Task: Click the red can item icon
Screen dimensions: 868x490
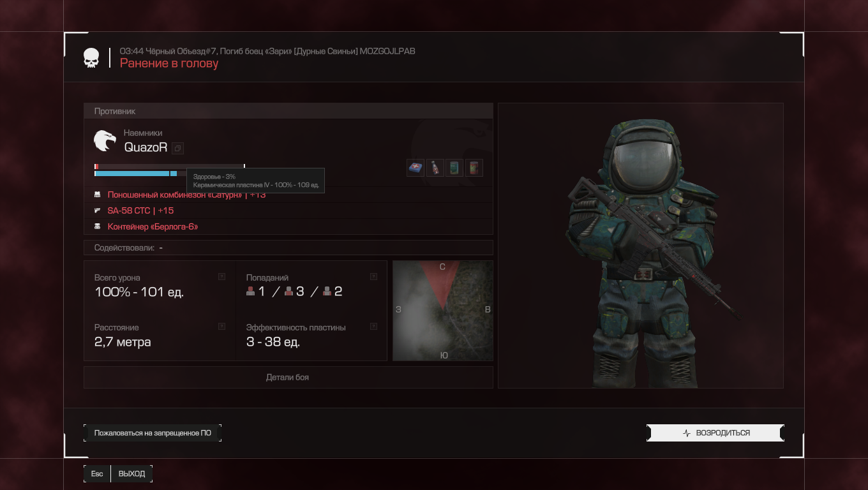Action: 474,168
